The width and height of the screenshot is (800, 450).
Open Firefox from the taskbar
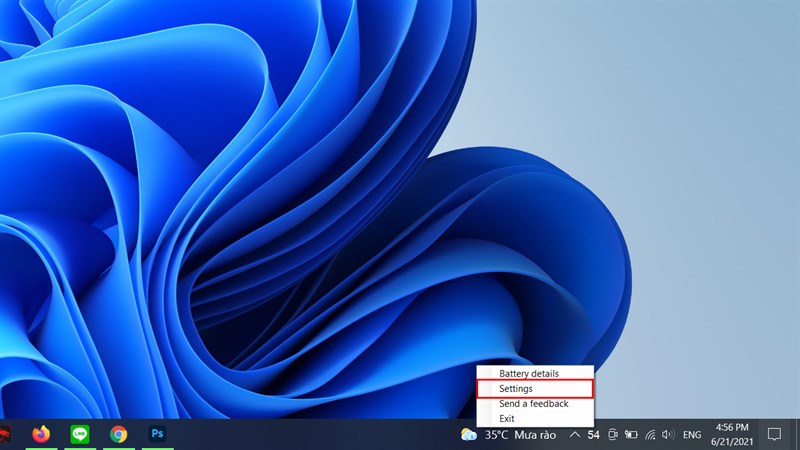[x=41, y=434]
